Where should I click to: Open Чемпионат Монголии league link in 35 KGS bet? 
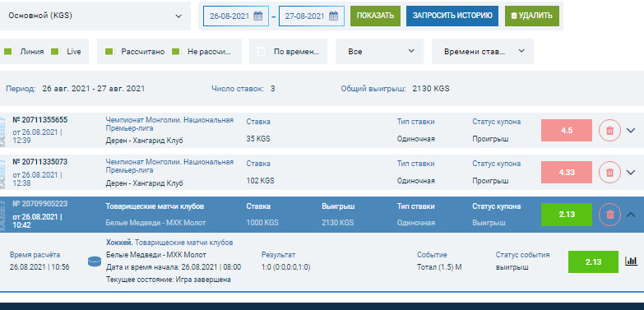pos(169,124)
